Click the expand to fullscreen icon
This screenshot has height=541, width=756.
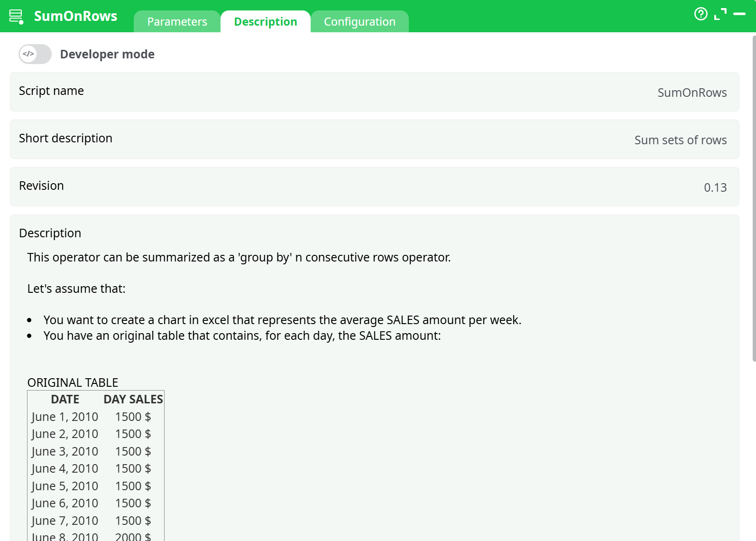720,14
